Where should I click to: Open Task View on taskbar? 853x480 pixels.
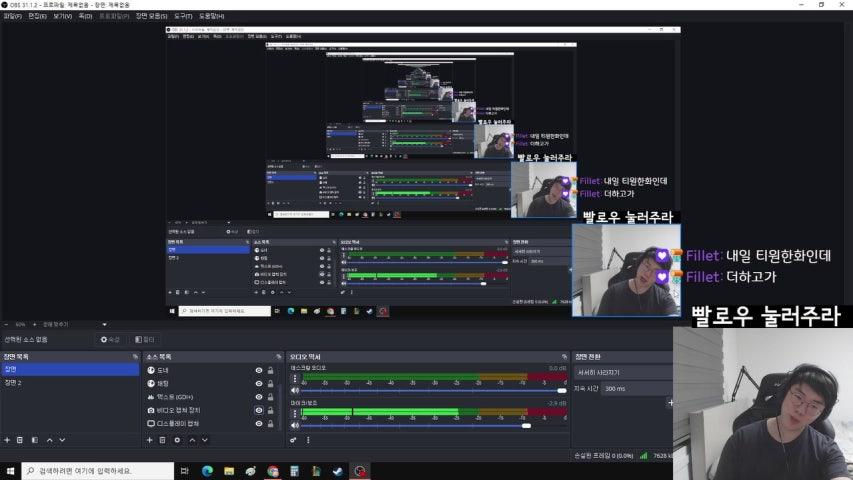pos(184,471)
